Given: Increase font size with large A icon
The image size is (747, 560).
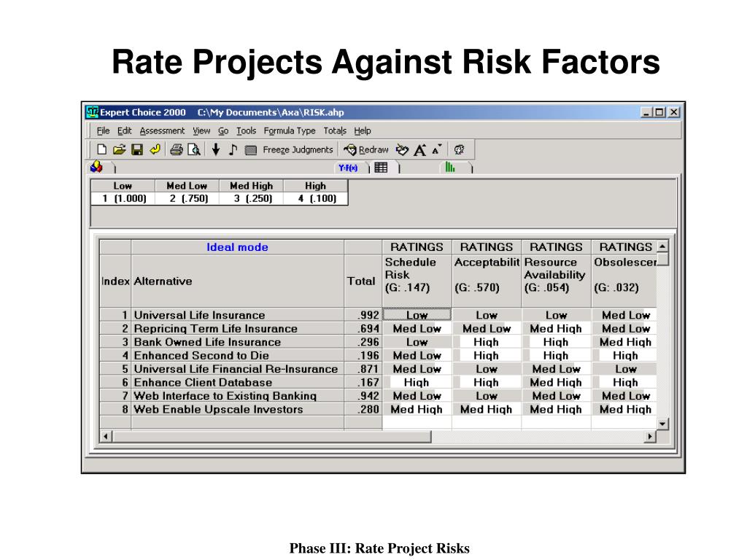Looking at the screenshot, I should point(419,150).
